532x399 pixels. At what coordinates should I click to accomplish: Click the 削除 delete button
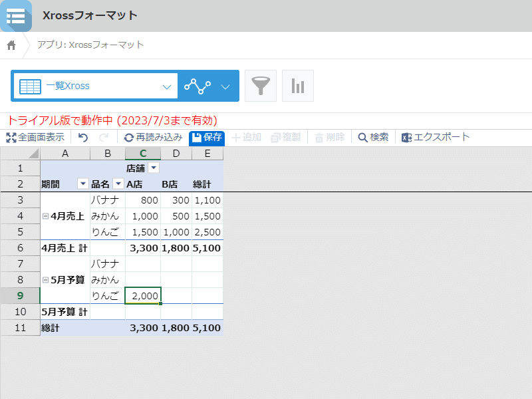(330, 138)
